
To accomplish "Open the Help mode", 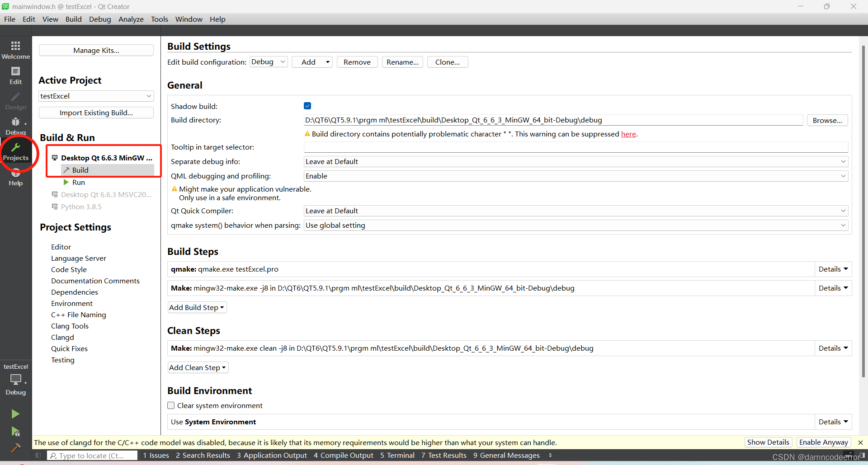I will tap(15, 178).
